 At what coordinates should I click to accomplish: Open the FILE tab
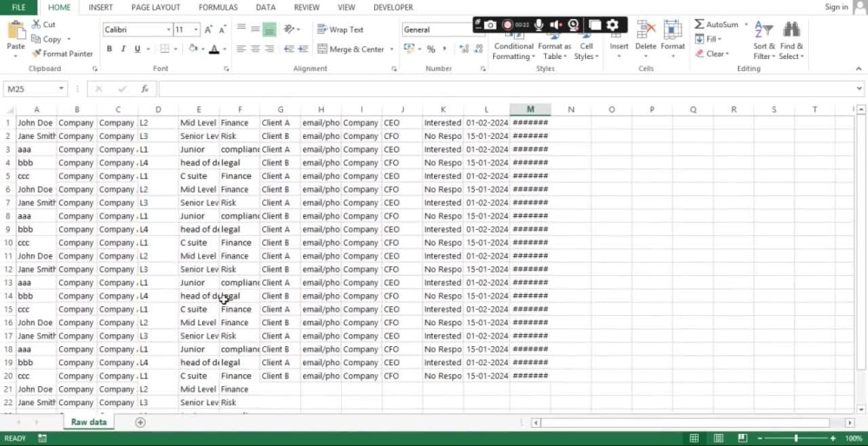pyautogui.click(x=18, y=7)
